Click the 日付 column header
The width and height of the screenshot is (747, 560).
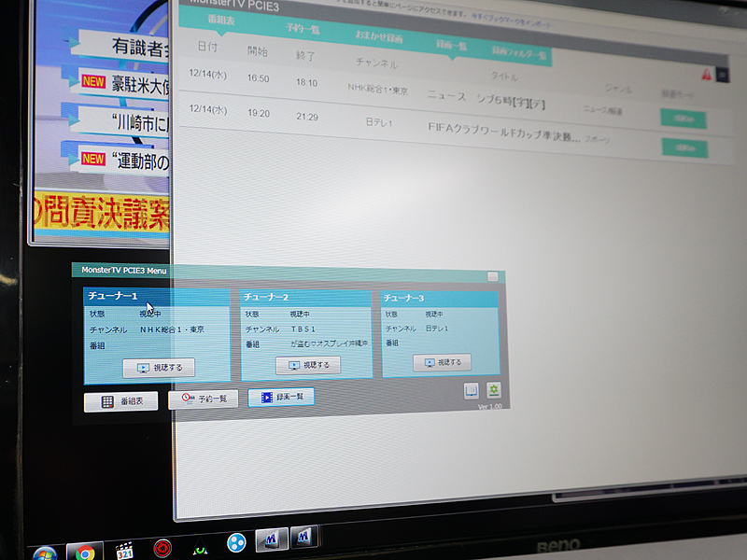[207, 46]
